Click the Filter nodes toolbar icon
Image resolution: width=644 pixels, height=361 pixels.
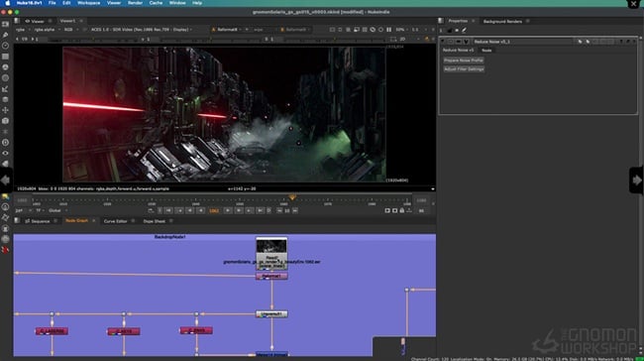click(x=5, y=77)
